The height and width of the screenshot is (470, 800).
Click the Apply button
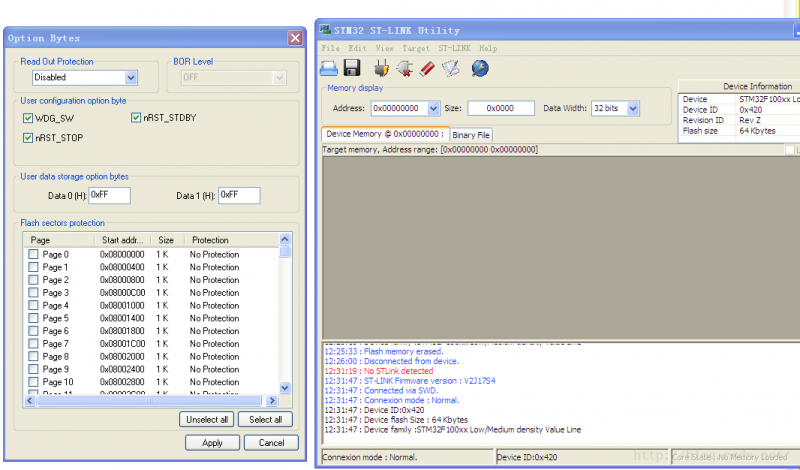point(212,442)
